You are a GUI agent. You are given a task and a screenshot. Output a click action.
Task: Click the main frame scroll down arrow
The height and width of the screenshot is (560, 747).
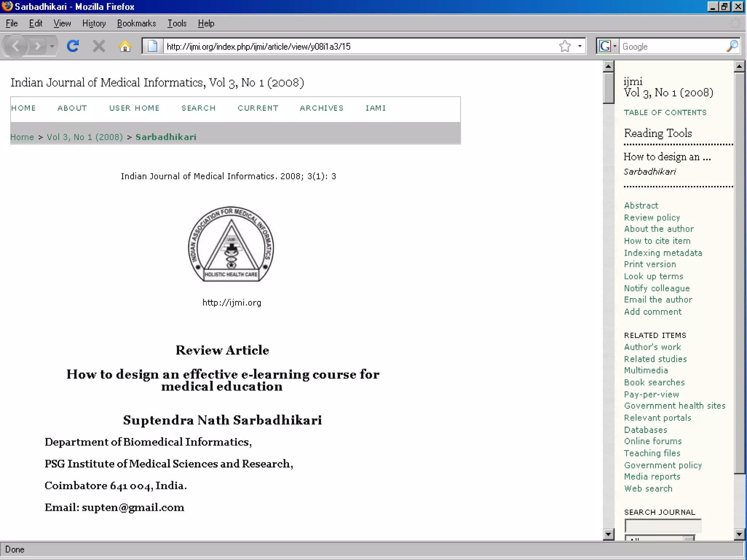coord(608,534)
